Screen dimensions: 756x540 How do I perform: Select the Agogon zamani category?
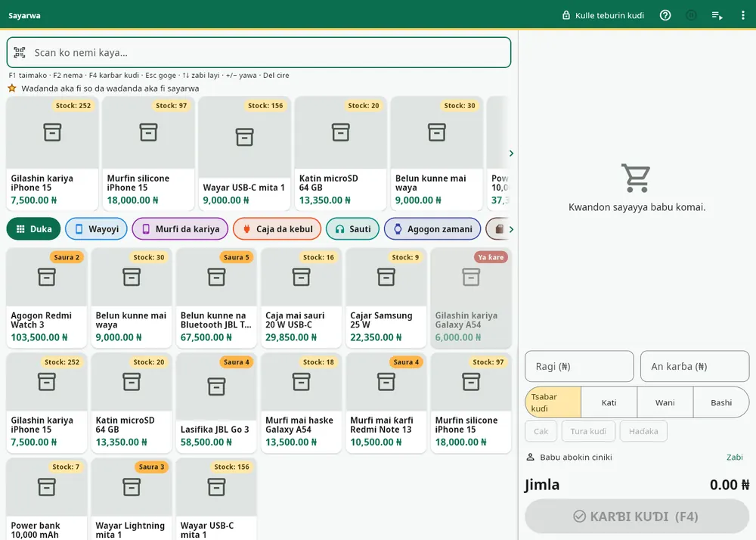[432, 229]
